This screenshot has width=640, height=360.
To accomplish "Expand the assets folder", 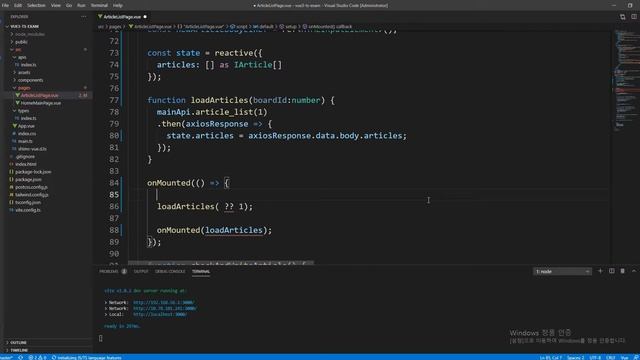I will pos(24,72).
